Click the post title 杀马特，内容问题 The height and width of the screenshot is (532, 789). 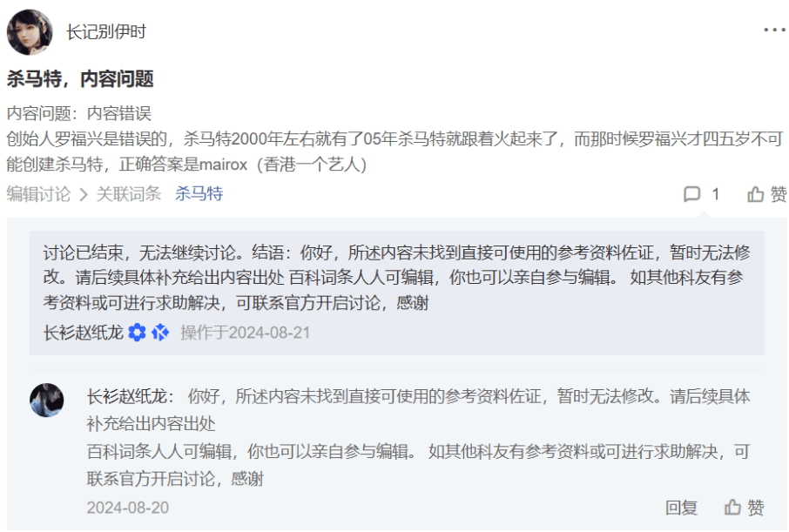pos(80,79)
